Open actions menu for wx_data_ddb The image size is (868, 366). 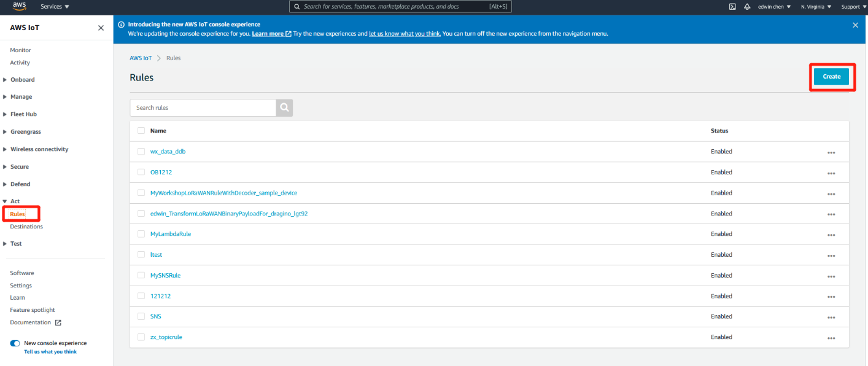click(831, 152)
